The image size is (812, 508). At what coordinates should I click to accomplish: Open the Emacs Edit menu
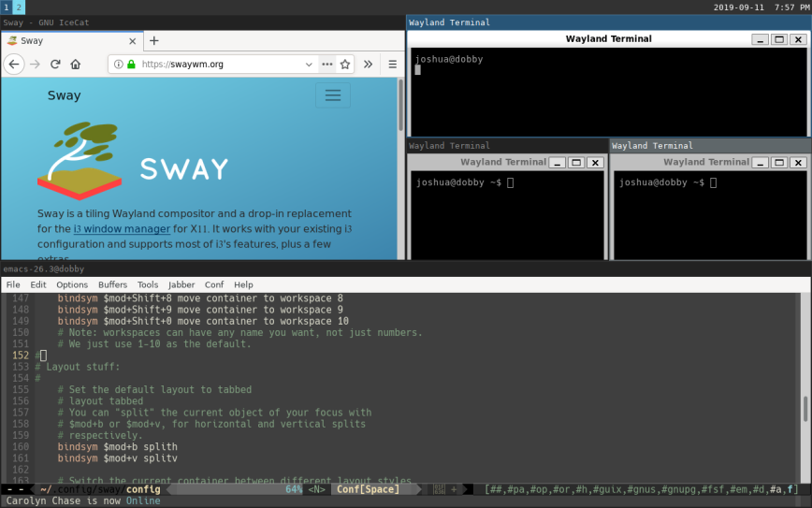(38, 284)
